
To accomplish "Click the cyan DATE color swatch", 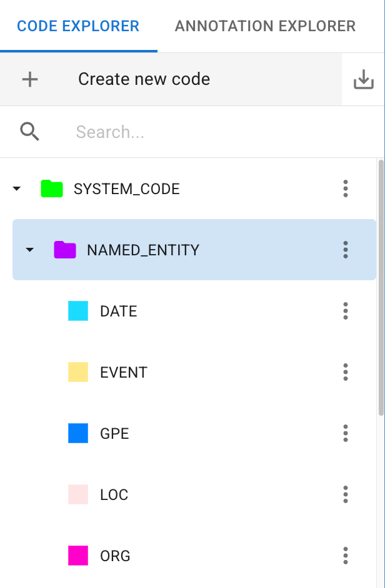I will [x=78, y=311].
